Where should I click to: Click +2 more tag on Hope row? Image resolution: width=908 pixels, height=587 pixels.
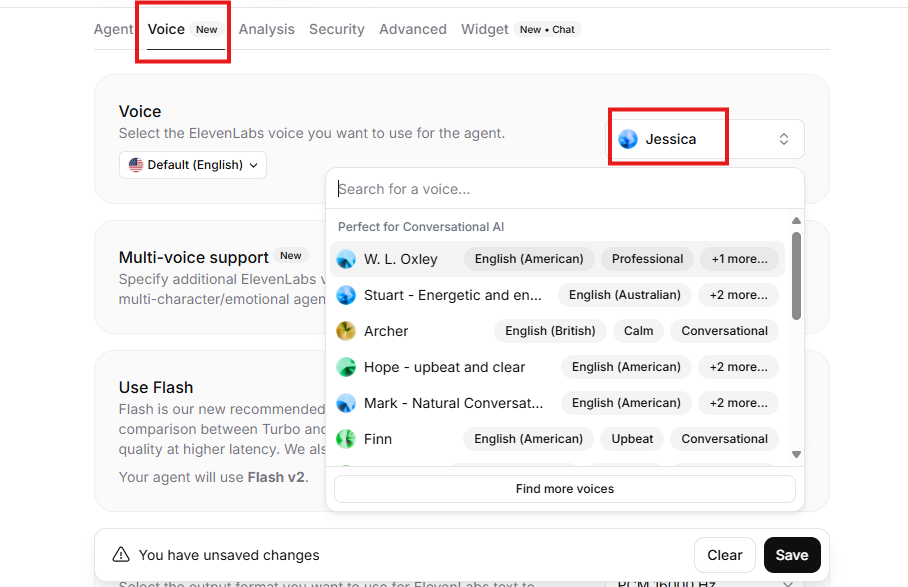coord(738,367)
